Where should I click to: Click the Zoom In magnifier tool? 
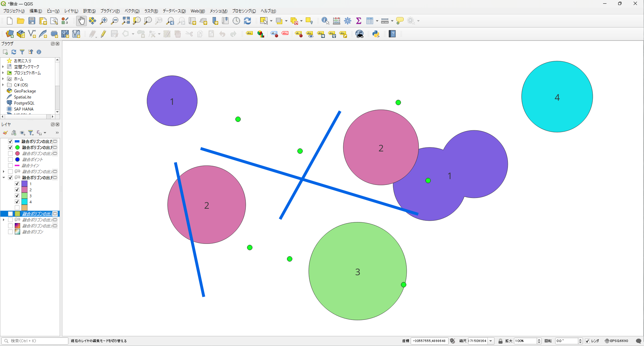(x=104, y=21)
